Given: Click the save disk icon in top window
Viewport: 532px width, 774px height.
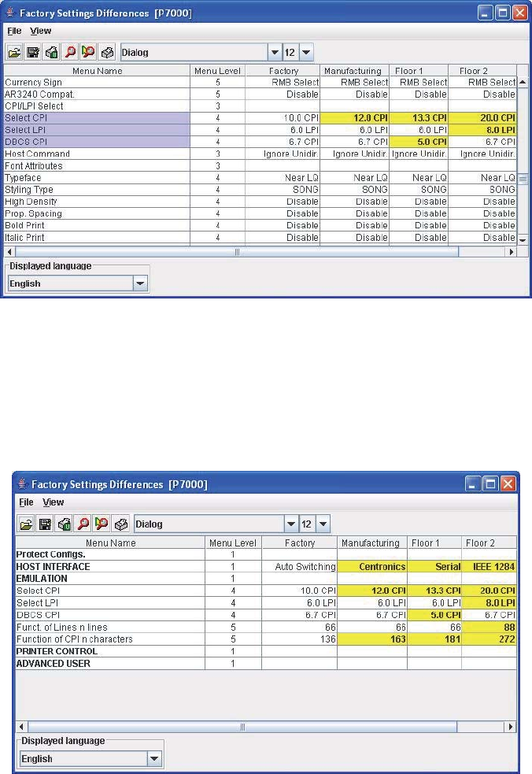Looking at the screenshot, I should pyautogui.click(x=33, y=52).
